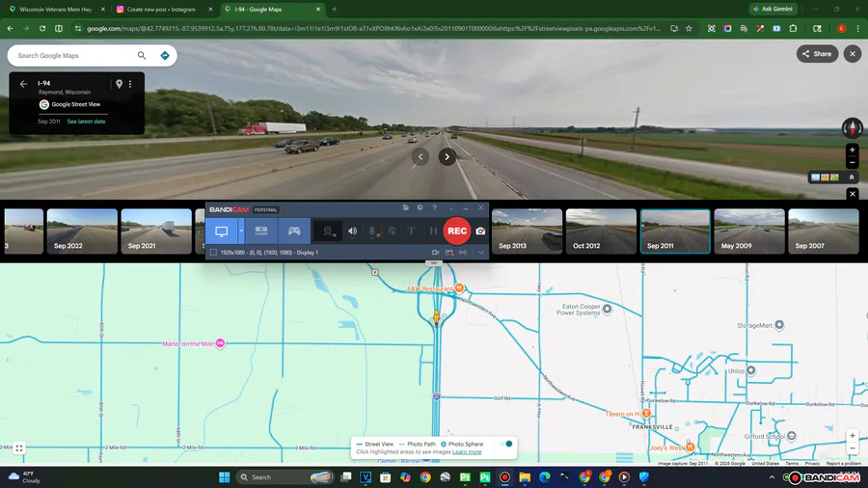The height and width of the screenshot is (488, 868).
Task: Show hidden system tray icons chevron
Action: point(772,477)
